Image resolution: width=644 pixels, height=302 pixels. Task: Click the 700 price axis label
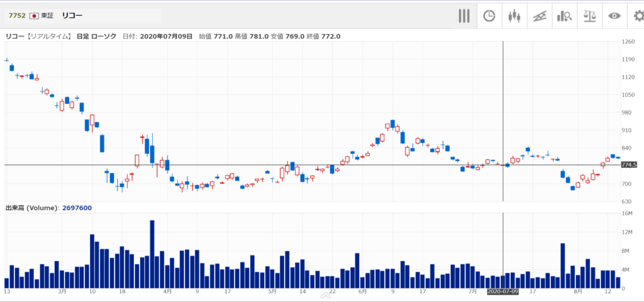coord(627,184)
